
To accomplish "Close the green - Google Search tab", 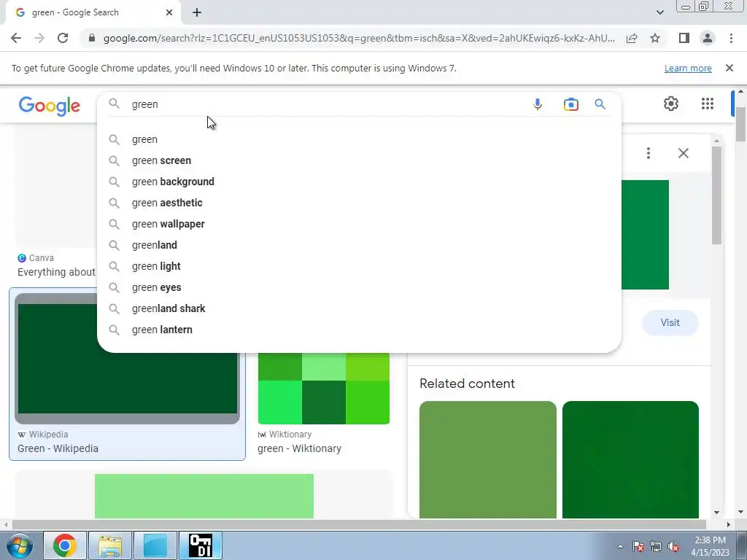I will pos(169,13).
